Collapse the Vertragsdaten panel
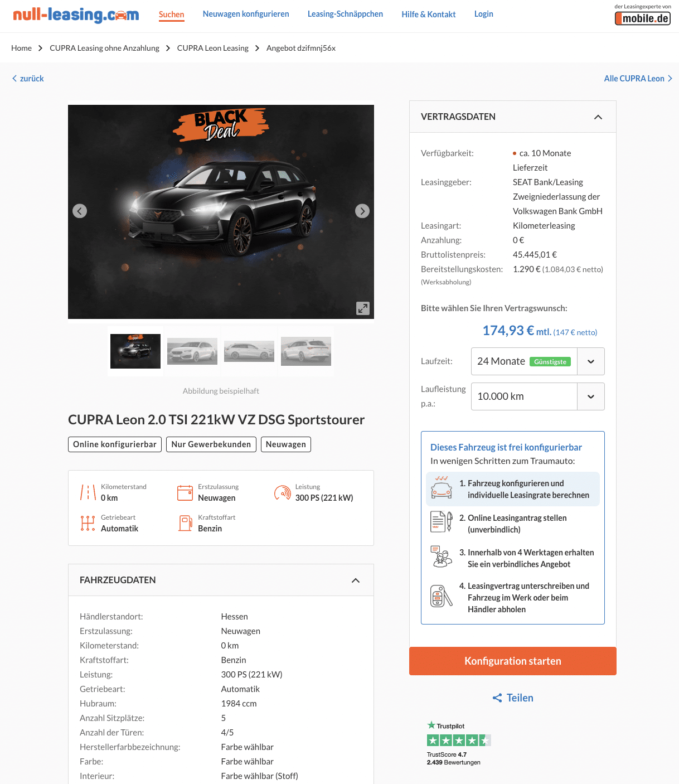The width and height of the screenshot is (679, 784). (598, 117)
